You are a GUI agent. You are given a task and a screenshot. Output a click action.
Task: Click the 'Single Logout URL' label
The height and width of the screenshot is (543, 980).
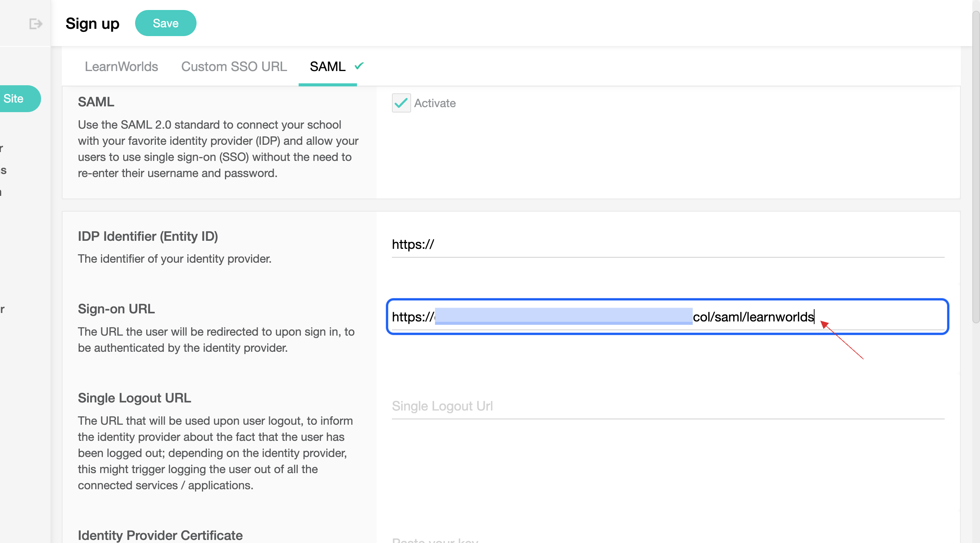pos(134,398)
